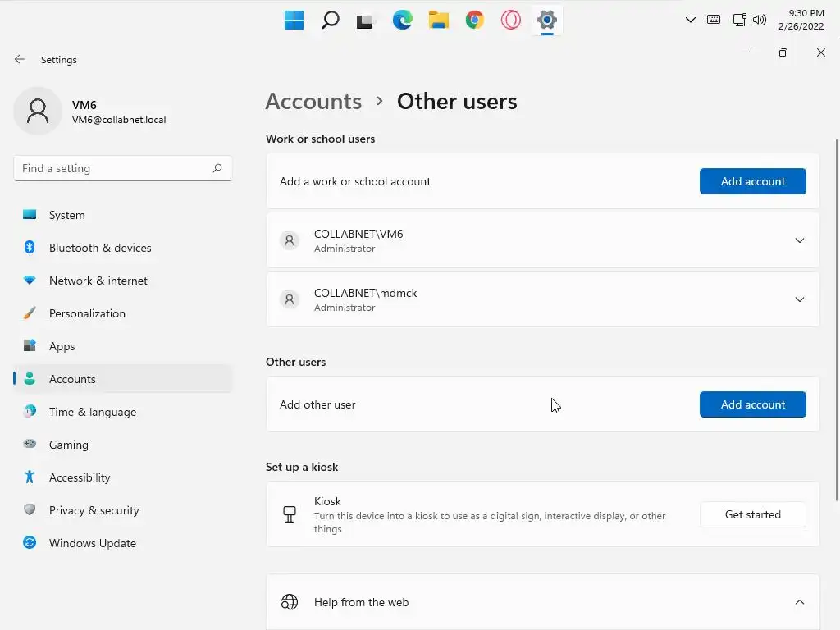Click the Accessibility figure icon

coord(30,477)
